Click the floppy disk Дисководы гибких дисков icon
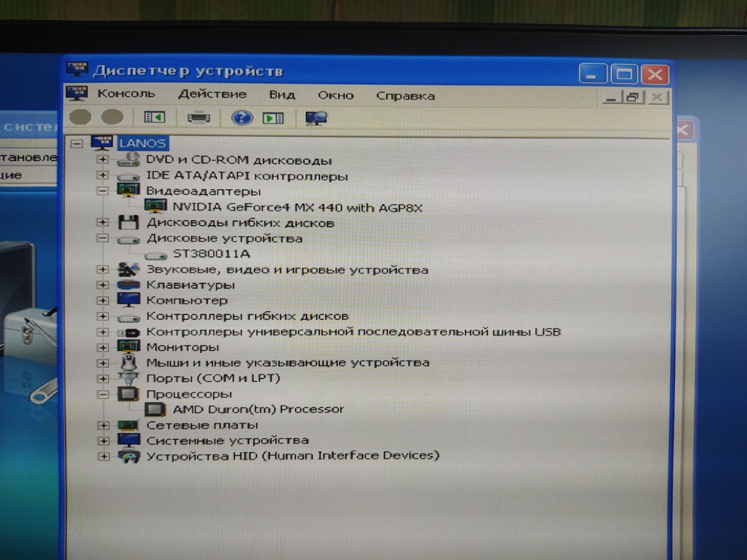The height and width of the screenshot is (560, 747). pyautogui.click(x=128, y=223)
